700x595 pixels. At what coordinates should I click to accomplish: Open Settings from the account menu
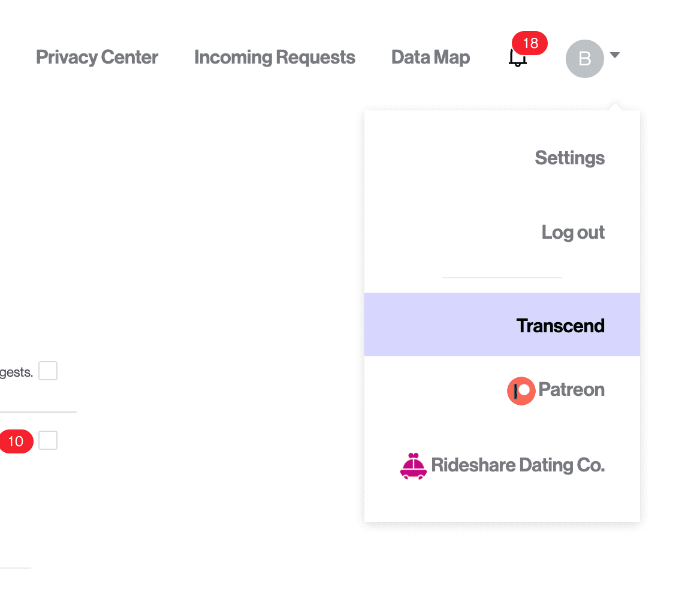click(569, 158)
